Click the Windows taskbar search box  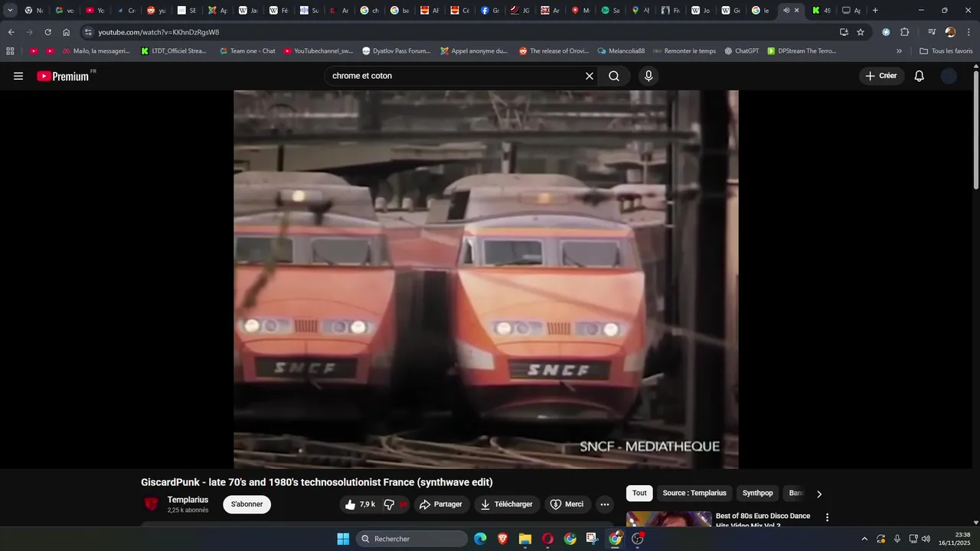tap(412, 539)
